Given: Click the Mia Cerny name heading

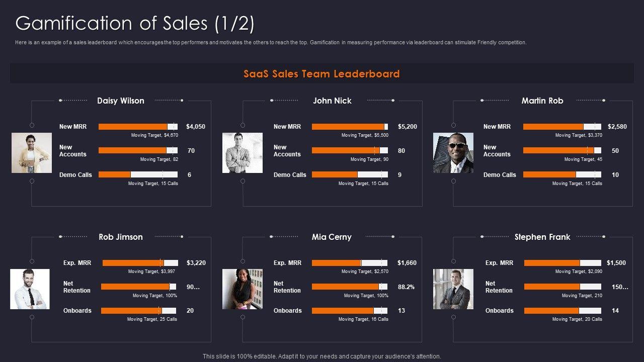Looking at the screenshot, I should (332, 237).
